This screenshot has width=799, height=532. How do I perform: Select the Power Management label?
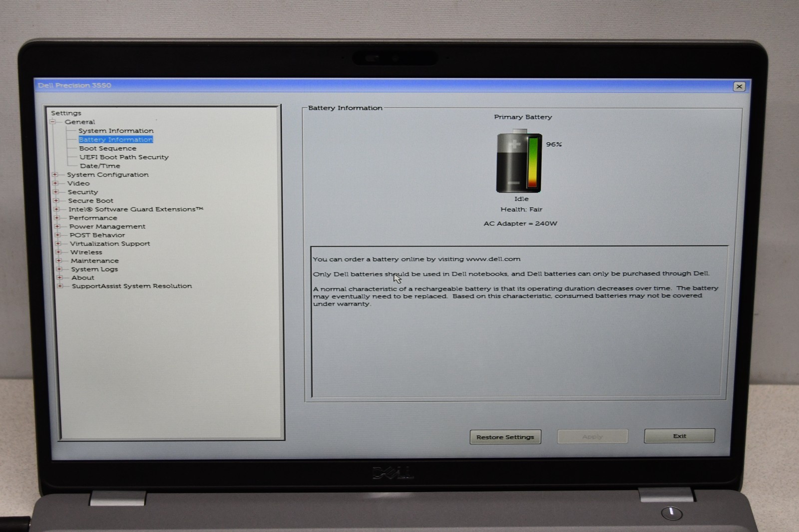tap(107, 227)
